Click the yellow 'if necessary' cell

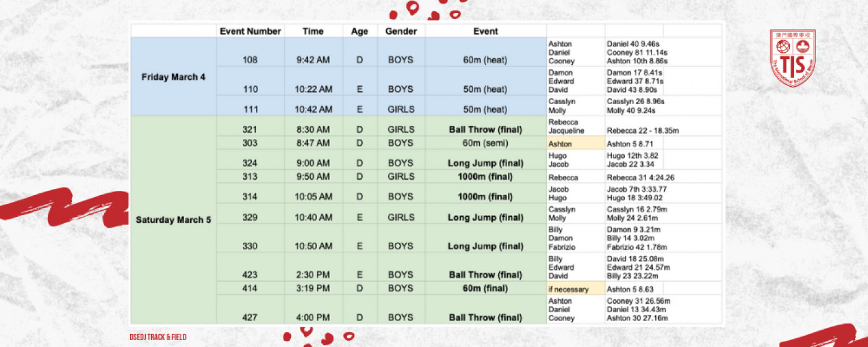575,289
